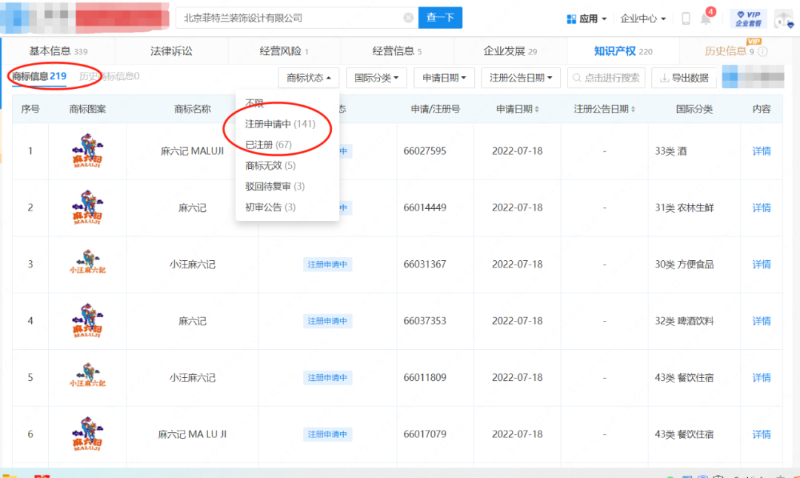Open the 企业中心 dropdown
The width and height of the screenshot is (800, 478).
[x=643, y=19]
